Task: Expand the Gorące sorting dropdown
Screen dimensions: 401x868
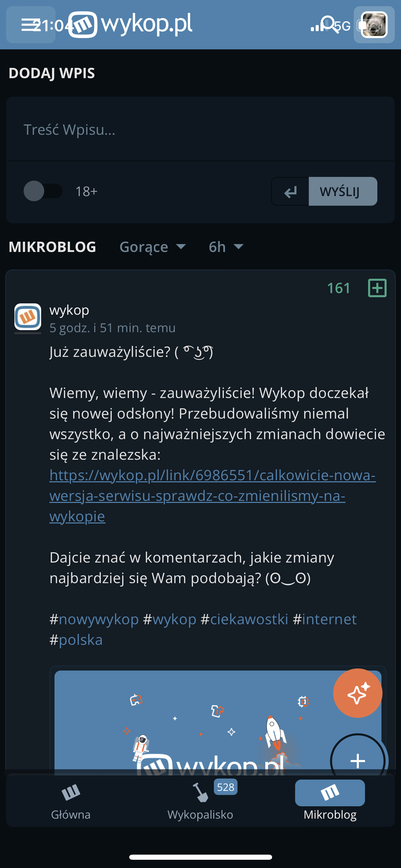Action: pos(153,247)
